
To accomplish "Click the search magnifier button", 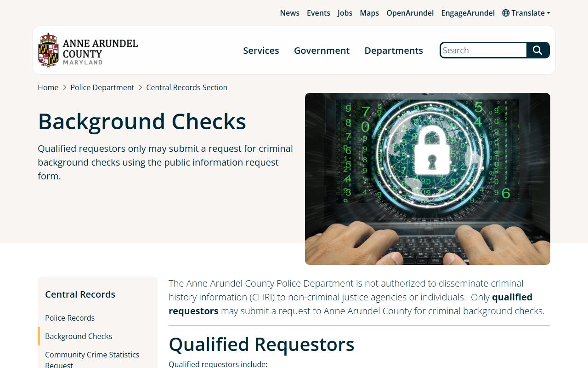I will [538, 50].
